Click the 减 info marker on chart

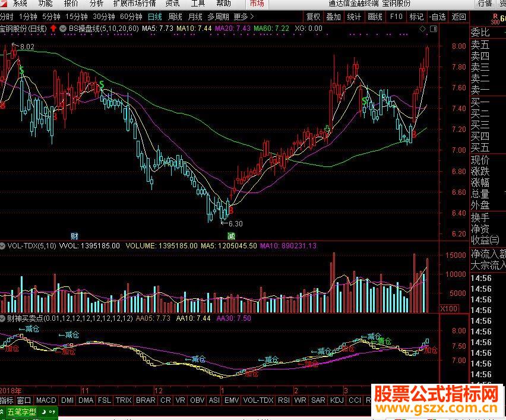(x=231, y=236)
